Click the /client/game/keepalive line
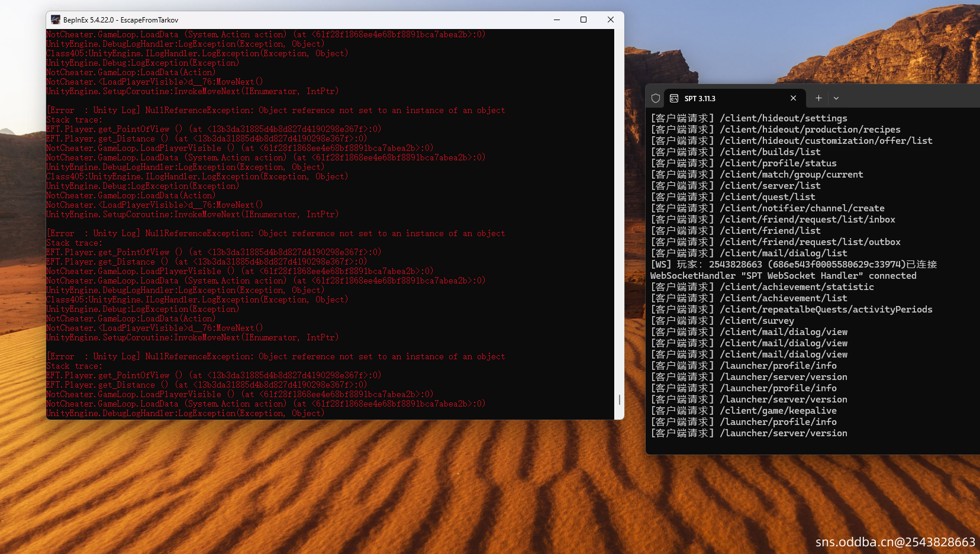 tap(743, 411)
